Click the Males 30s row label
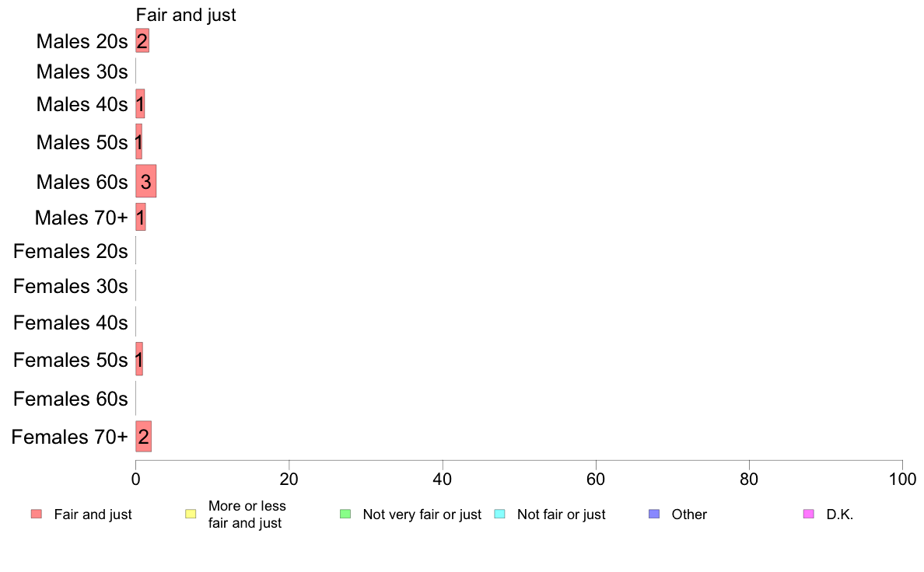This screenshot has height=572, width=924. (x=82, y=71)
